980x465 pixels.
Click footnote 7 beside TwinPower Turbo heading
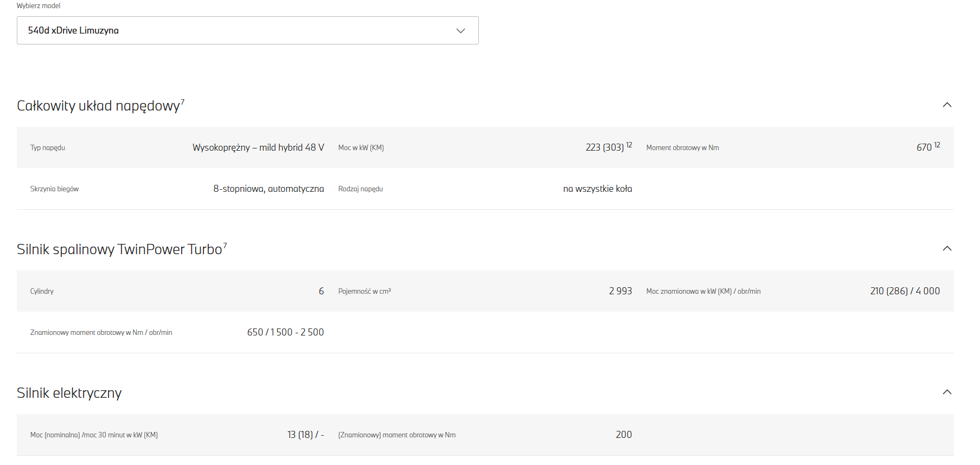pos(225,245)
